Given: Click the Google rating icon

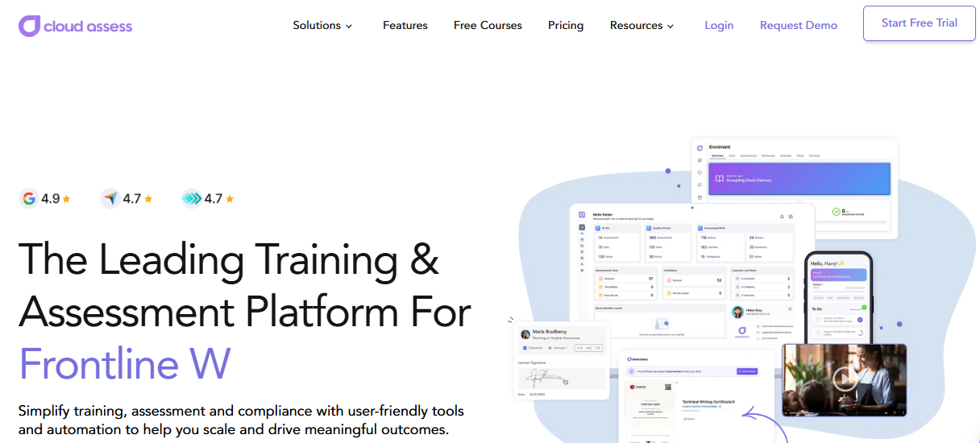Looking at the screenshot, I should pos(29,198).
